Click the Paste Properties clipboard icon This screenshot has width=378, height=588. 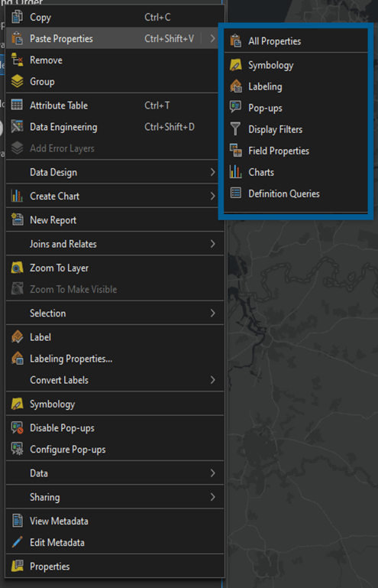tap(18, 38)
